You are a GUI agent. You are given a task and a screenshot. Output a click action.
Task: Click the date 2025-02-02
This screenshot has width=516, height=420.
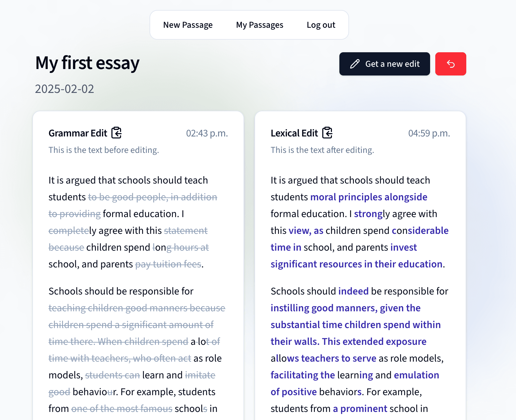64,89
